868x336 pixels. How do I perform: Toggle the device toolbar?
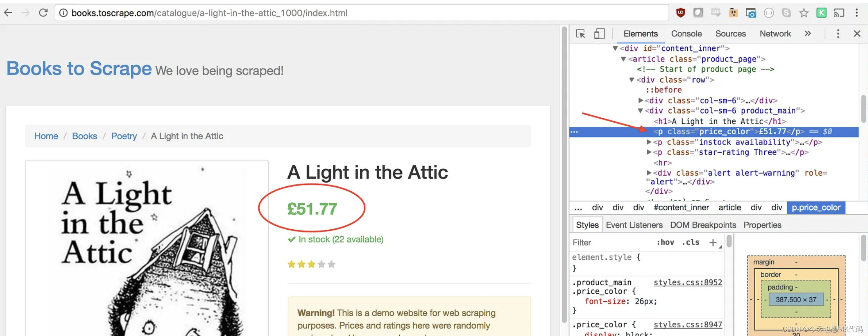click(599, 34)
